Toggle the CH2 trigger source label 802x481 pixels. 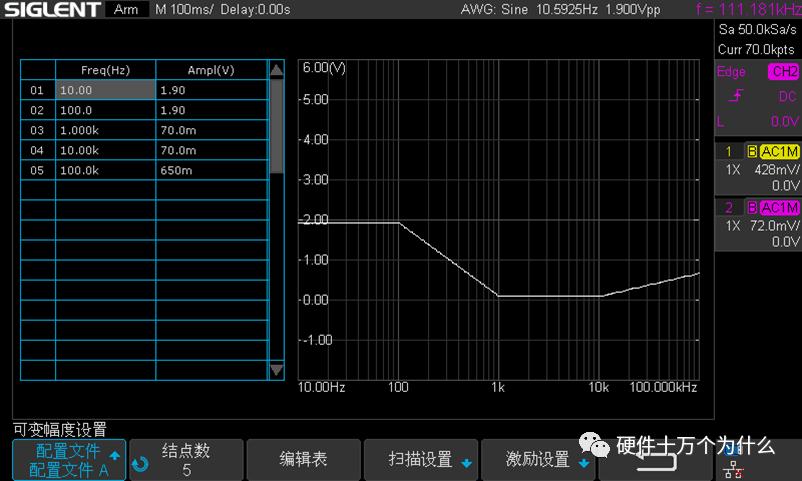(x=784, y=72)
